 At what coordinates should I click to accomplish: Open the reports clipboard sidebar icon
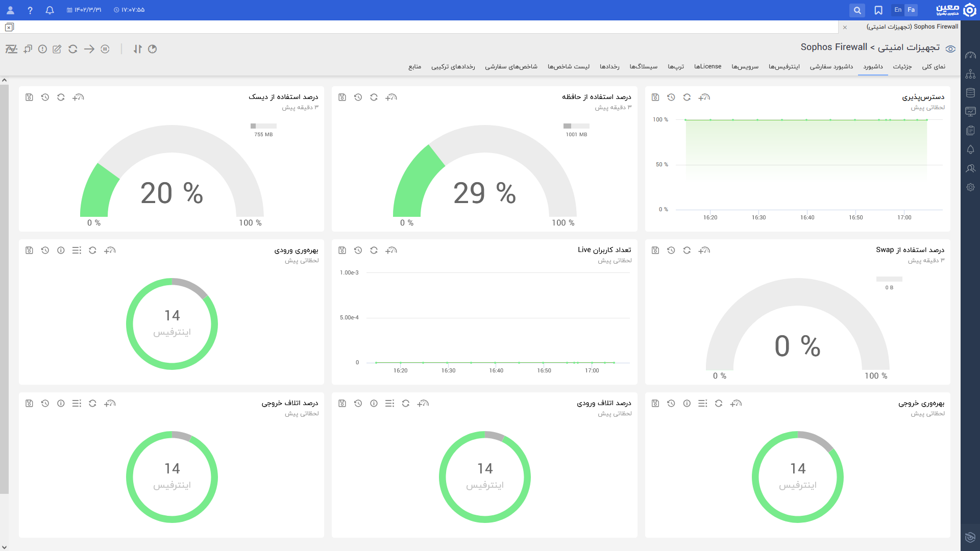(970, 131)
